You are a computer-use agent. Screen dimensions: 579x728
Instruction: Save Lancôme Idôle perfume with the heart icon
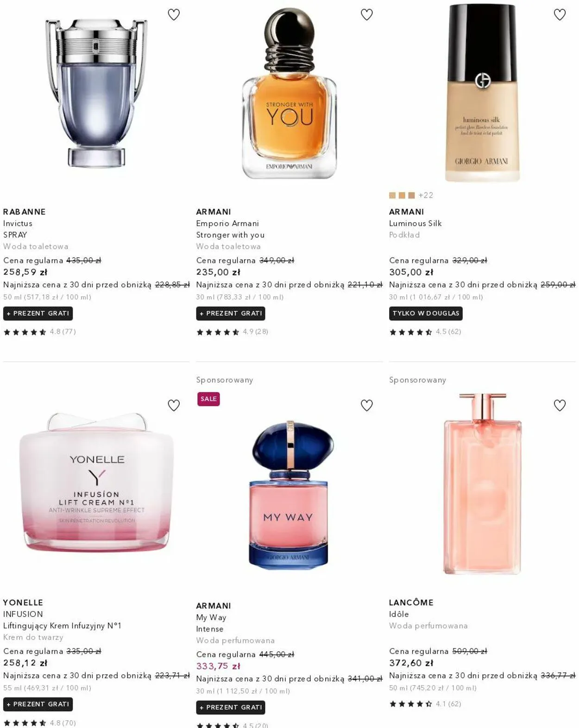[560, 405]
